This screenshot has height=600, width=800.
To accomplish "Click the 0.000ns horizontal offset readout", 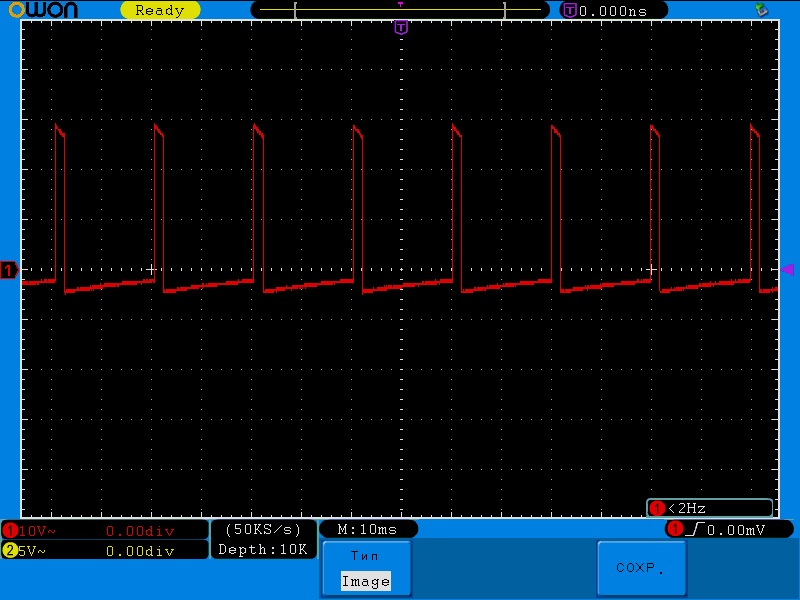I will click(x=612, y=10).
